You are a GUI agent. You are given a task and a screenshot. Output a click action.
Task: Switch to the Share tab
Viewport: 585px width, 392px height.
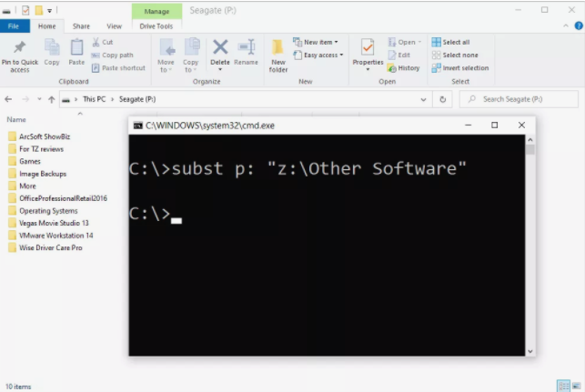pos(81,26)
